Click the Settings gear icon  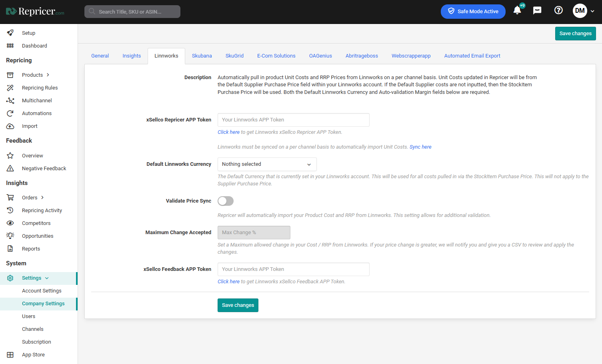coord(10,278)
